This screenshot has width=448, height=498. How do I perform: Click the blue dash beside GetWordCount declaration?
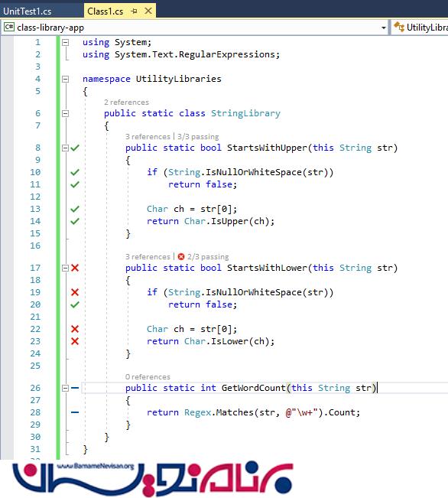click(75, 388)
